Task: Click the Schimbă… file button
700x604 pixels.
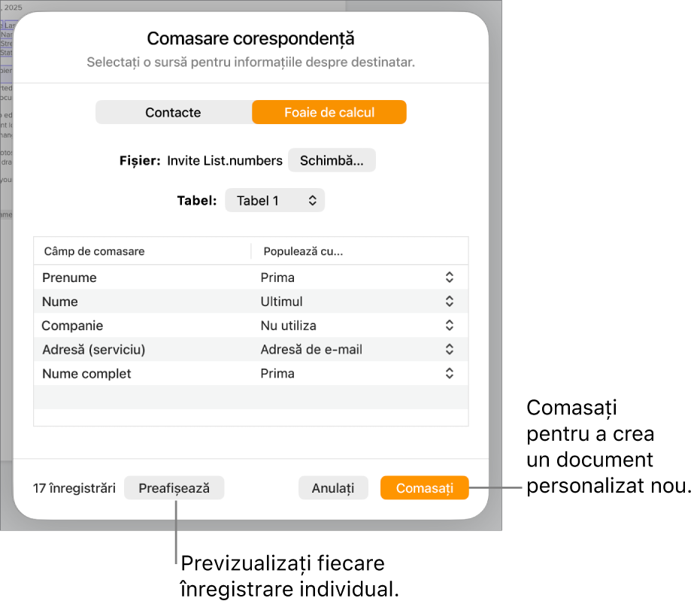Action: [x=332, y=160]
